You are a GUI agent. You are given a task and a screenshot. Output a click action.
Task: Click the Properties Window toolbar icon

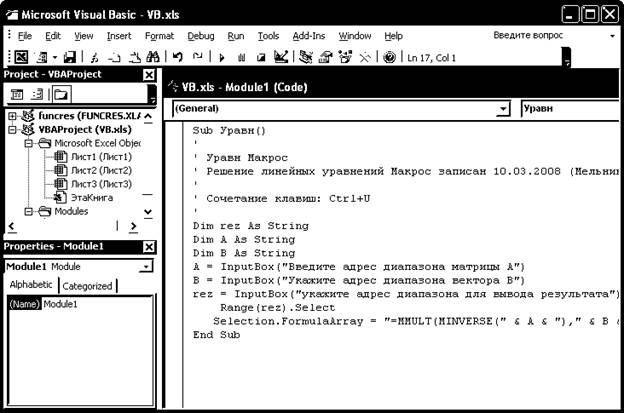coord(326,57)
